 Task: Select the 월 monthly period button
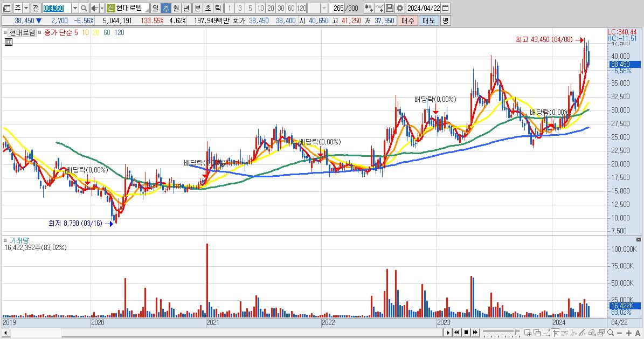(176, 8)
